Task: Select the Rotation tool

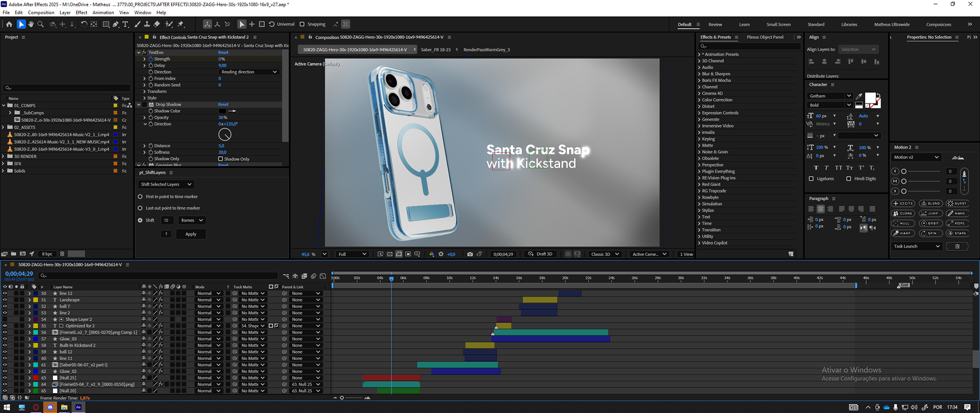Action: tap(84, 24)
